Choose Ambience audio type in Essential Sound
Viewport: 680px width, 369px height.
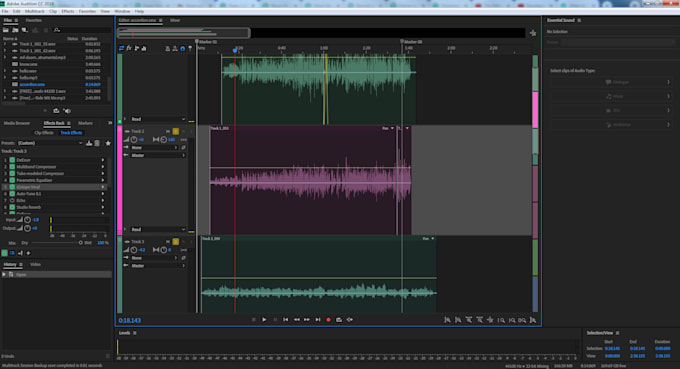[611, 125]
